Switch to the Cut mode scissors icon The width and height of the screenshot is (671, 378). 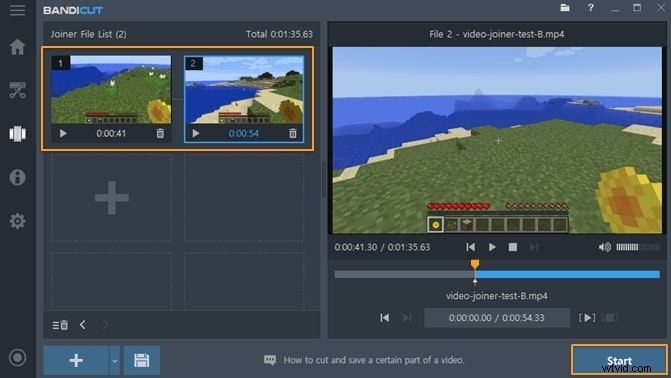click(18, 90)
